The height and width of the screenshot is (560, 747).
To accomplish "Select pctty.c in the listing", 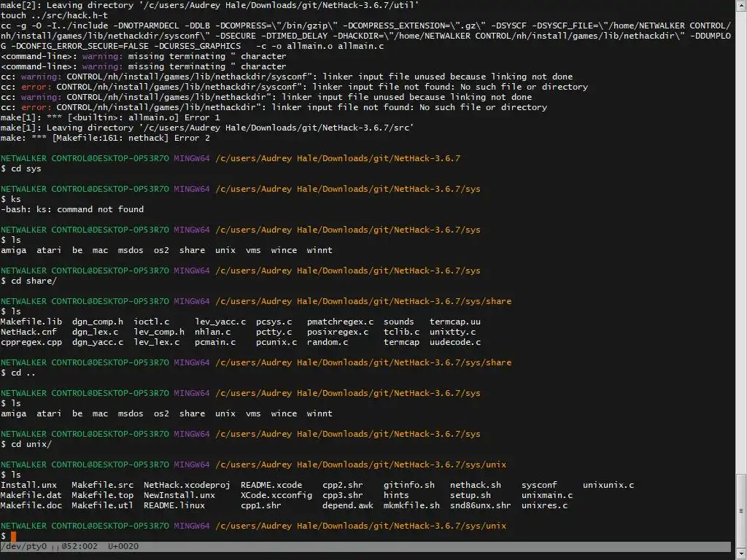I will (274, 332).
